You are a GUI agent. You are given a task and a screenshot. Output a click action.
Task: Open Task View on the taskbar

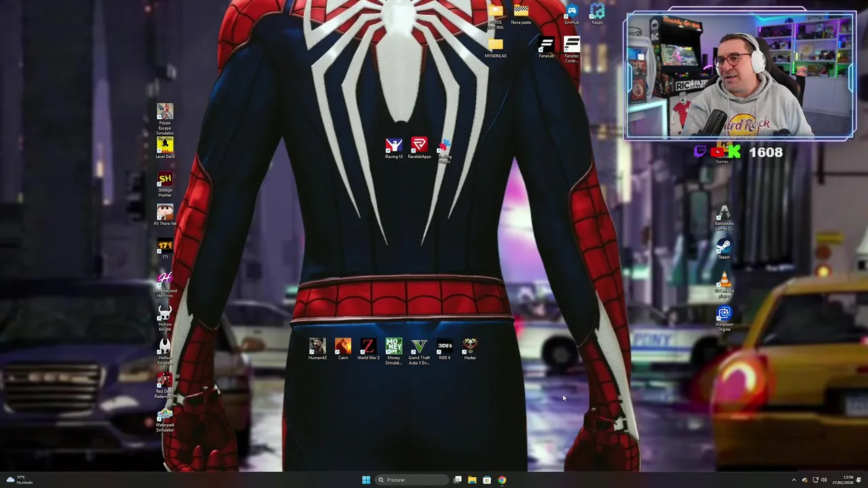tap(458, 480)
